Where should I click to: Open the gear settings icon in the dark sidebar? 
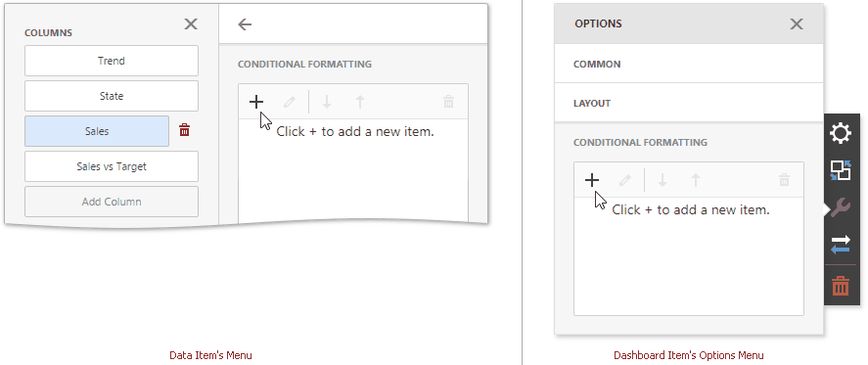click(841, 133)
